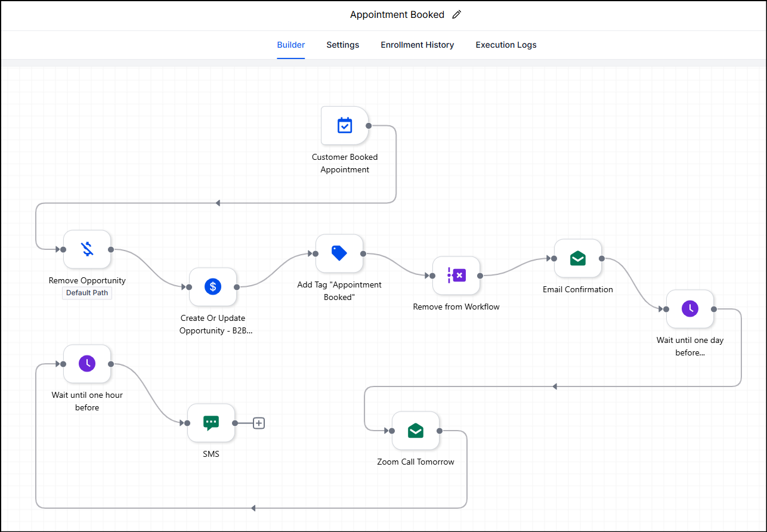Open the Zoom Call Tomorrow email node
Image resolution: width=767 pixels, height=532 pixels.
tap(416, 431)
